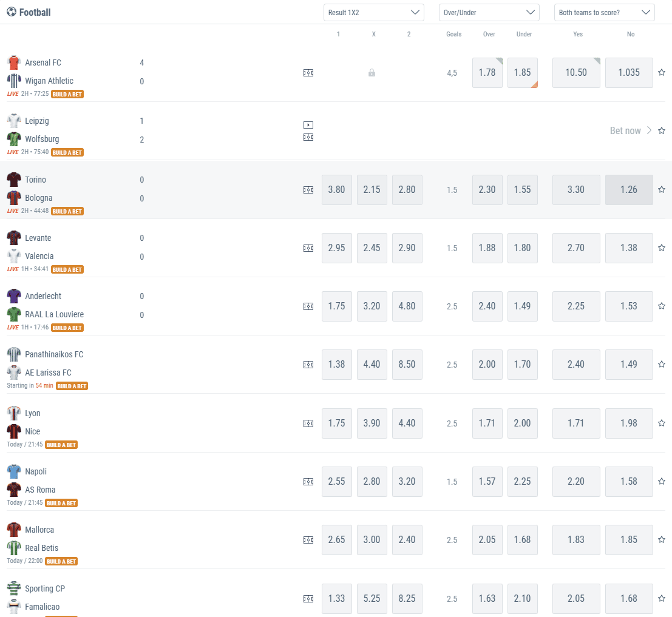Open the AS Roma team name

click(40, 490)
